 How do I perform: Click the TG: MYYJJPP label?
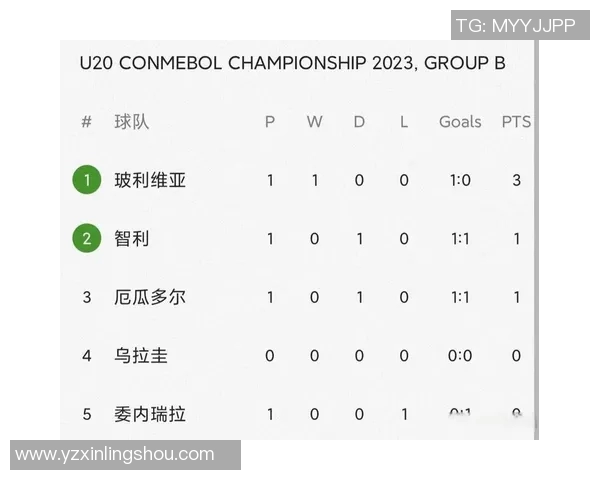pyautogui.click(x=515, y=26)
